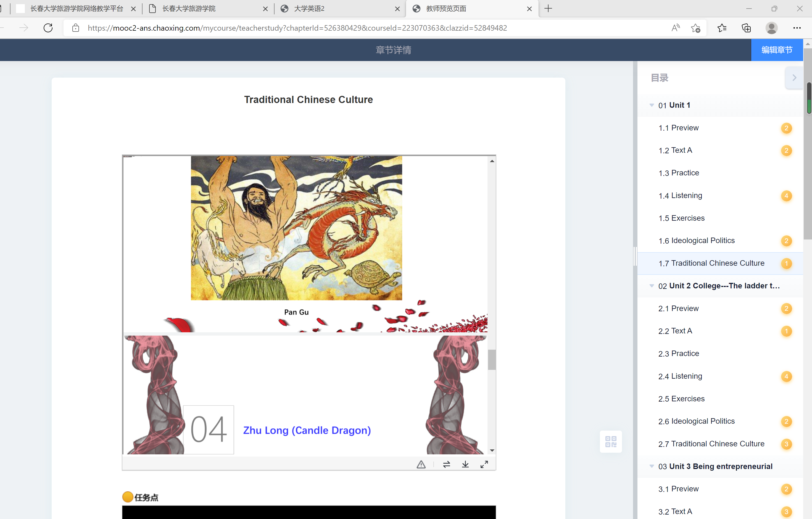812x519 pixels.
Task: Open the Collections icon
Action: (746, 28)
